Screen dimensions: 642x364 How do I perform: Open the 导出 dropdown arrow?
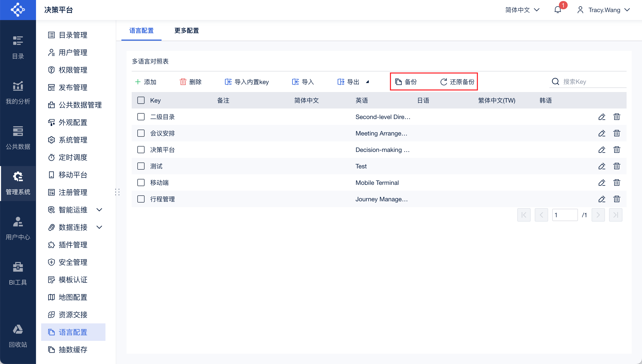tap(368, 82)
